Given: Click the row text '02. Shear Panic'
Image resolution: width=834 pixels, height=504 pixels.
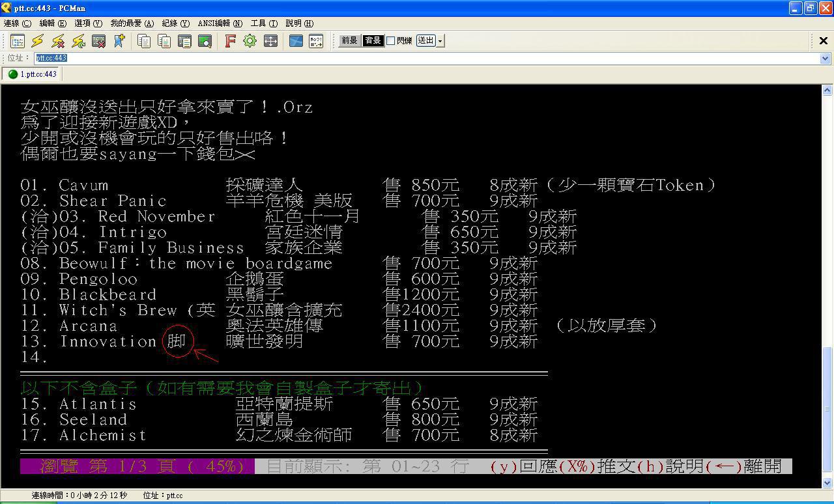Looking at the screenshot, I should (94, 201).
